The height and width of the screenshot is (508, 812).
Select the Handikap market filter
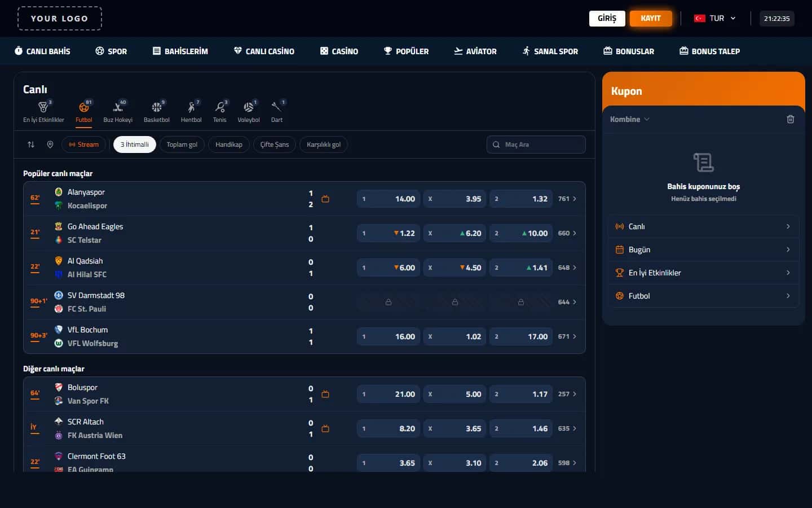[x=229, y=144]
